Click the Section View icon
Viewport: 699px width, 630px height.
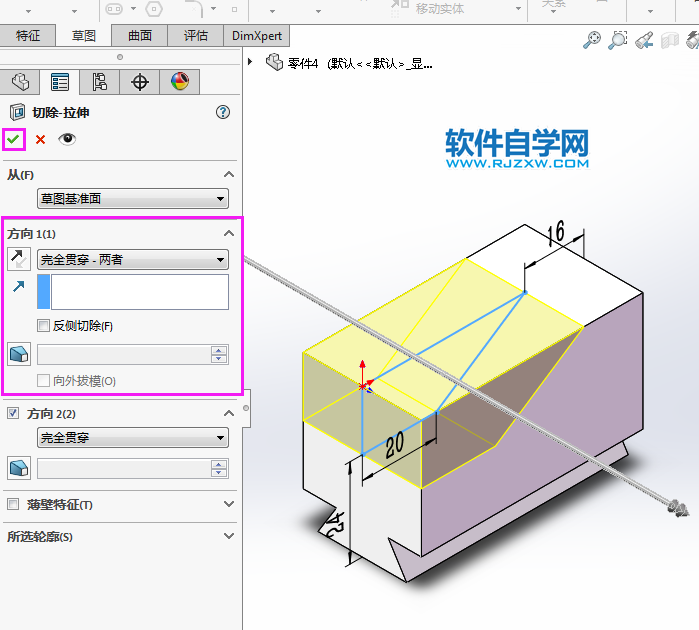[x=670, y=40]
